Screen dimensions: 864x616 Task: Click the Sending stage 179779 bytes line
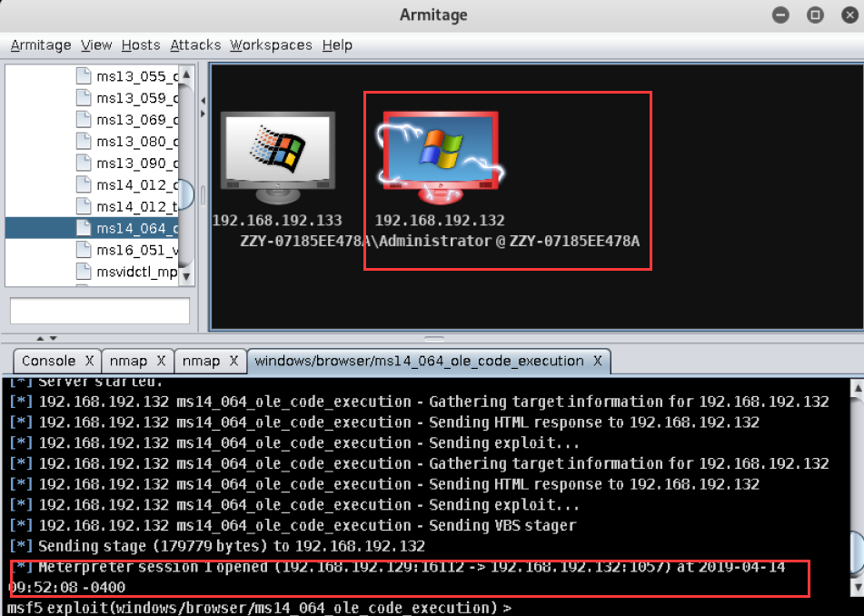217,546
